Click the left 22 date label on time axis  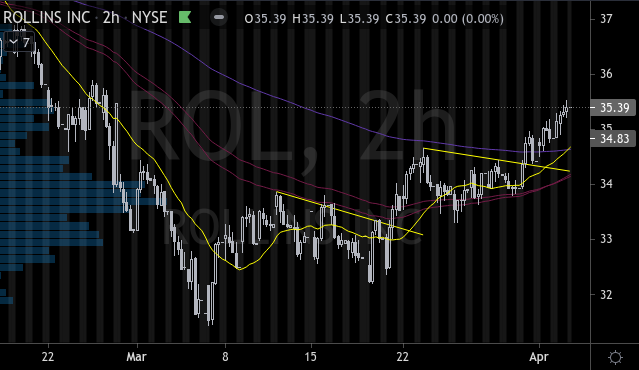[x=48, y=357]
